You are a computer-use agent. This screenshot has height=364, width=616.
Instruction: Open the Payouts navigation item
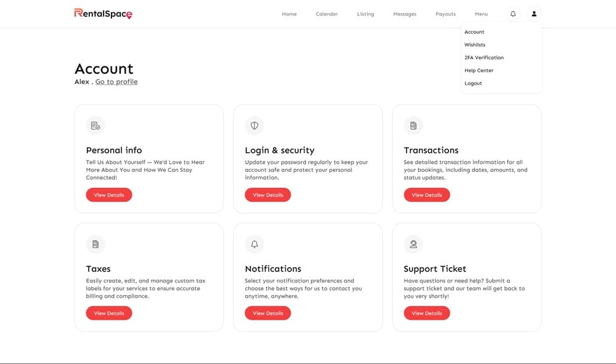[445, 14]
